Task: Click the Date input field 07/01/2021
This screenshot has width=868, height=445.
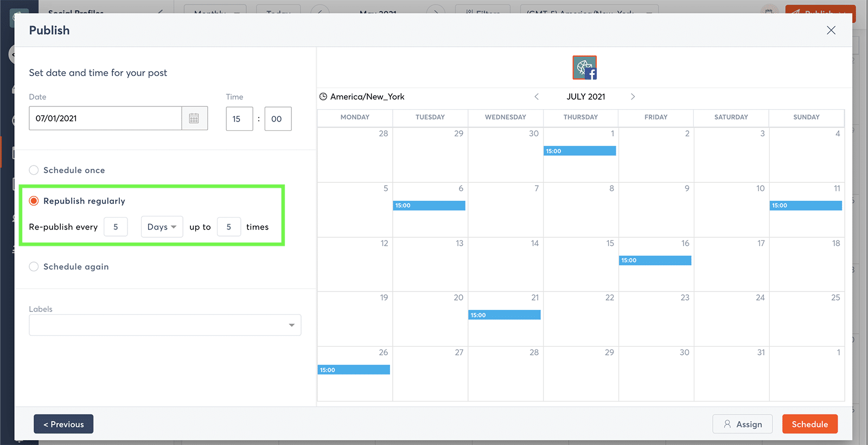Action: coord(105,118)
